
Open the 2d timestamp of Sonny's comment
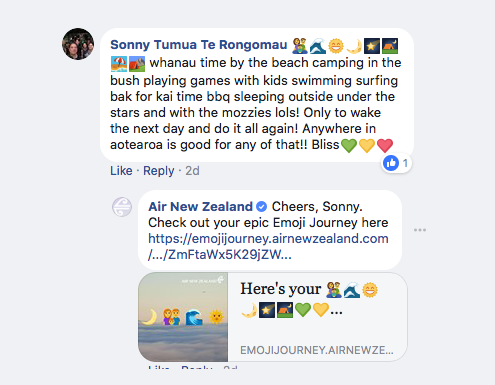click(192, 171)
